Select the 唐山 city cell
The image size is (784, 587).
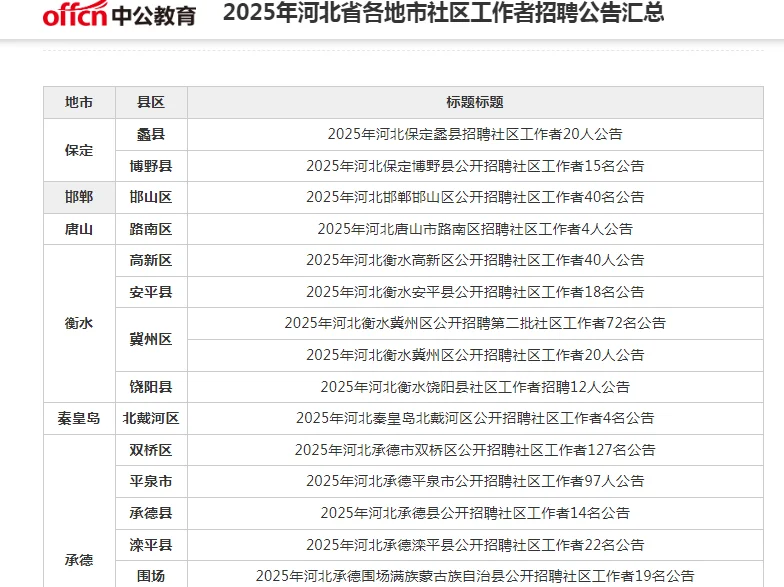79,229
